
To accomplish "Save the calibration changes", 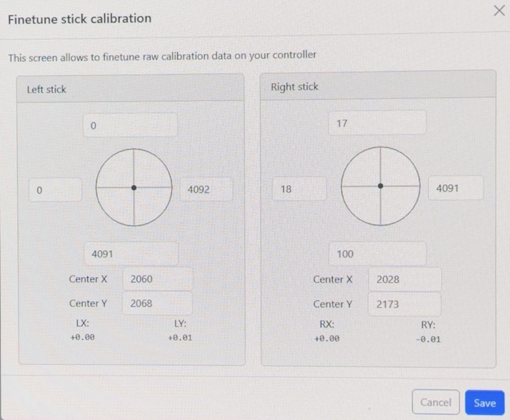I will [x=485, y=403].
